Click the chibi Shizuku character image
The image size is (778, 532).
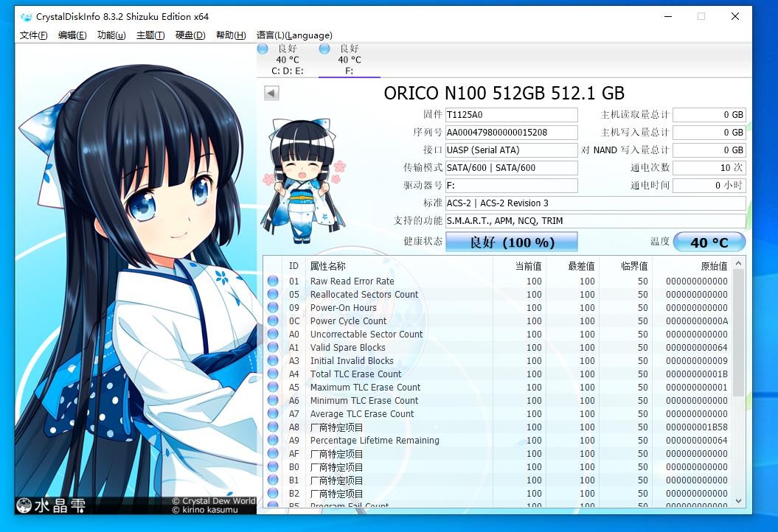[x=303, y=181]
